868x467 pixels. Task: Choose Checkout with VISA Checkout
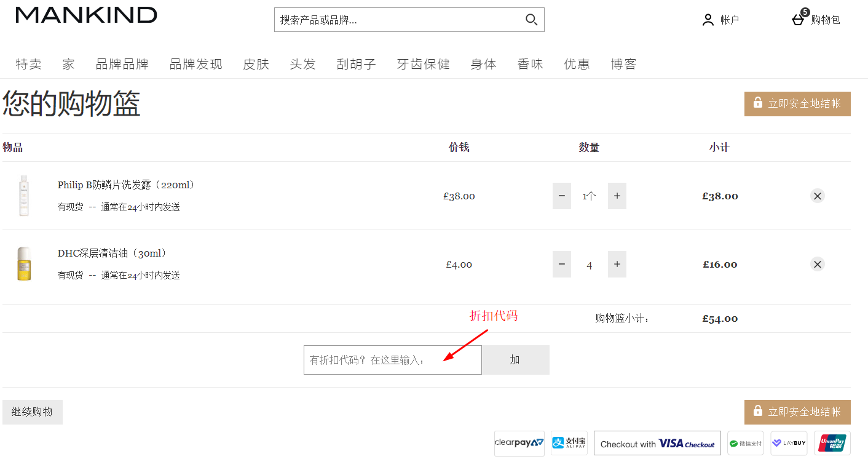click(657, 443)
